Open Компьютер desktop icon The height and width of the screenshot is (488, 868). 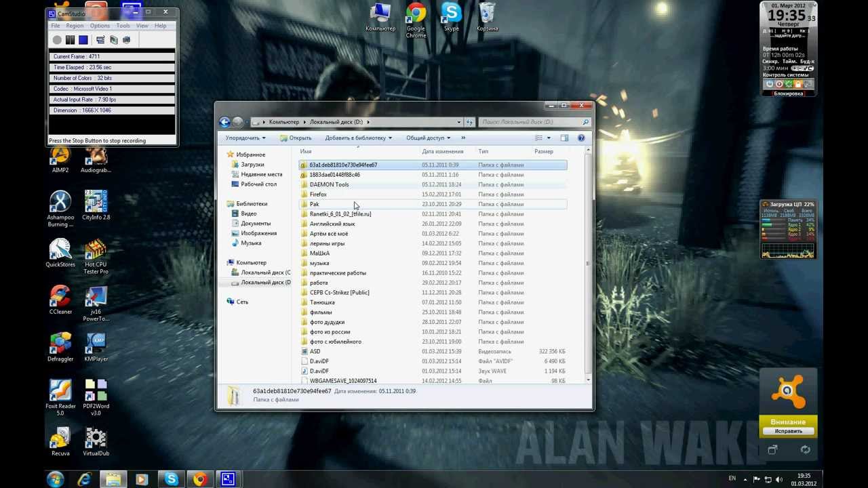(x=380, y=17)
